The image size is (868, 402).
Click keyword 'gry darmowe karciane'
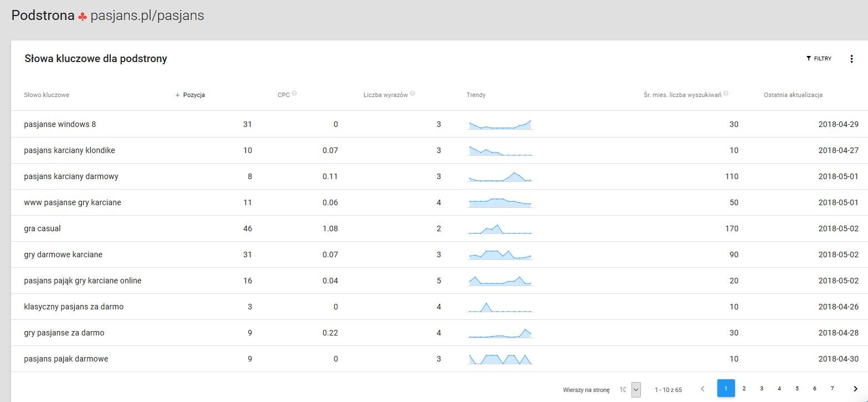[63, 255]
